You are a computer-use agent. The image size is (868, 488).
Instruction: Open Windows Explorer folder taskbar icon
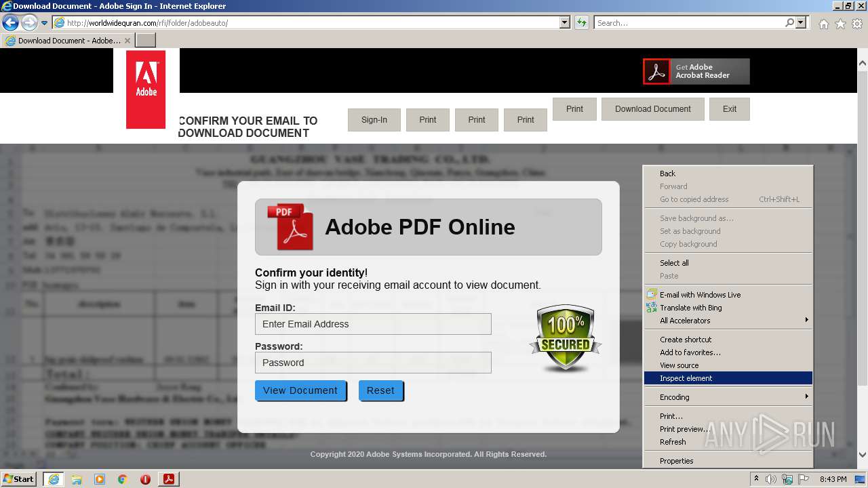coord(77,479)
